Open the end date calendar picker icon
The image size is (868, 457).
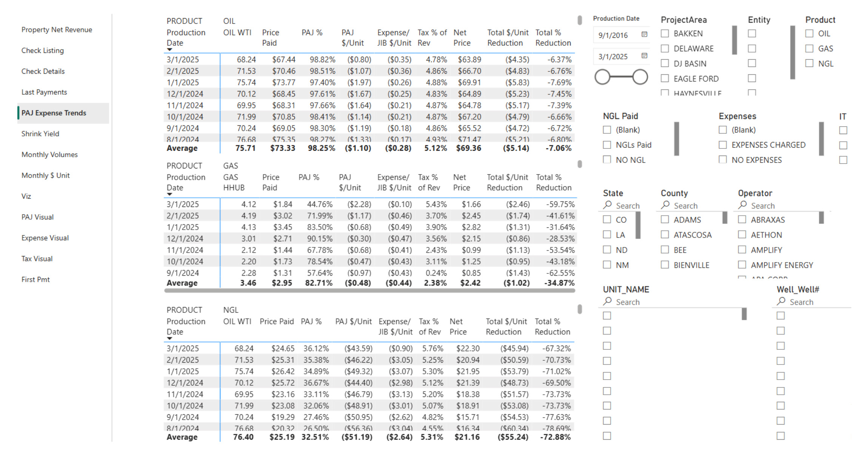[x=644, y=56]
